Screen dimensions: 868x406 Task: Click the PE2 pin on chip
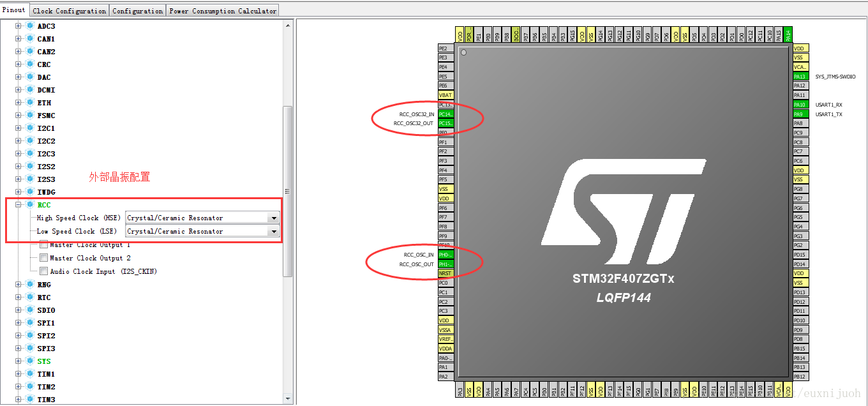[x=445, y=48]
